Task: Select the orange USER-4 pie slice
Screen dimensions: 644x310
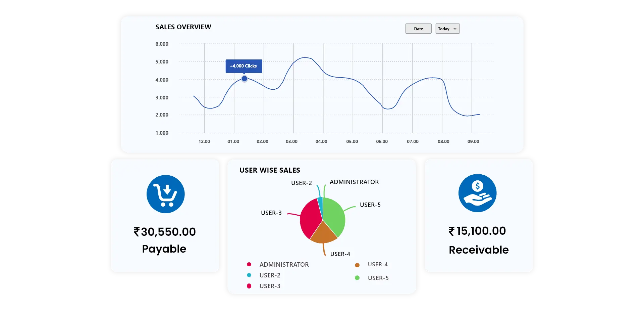Action: (323, 234)
